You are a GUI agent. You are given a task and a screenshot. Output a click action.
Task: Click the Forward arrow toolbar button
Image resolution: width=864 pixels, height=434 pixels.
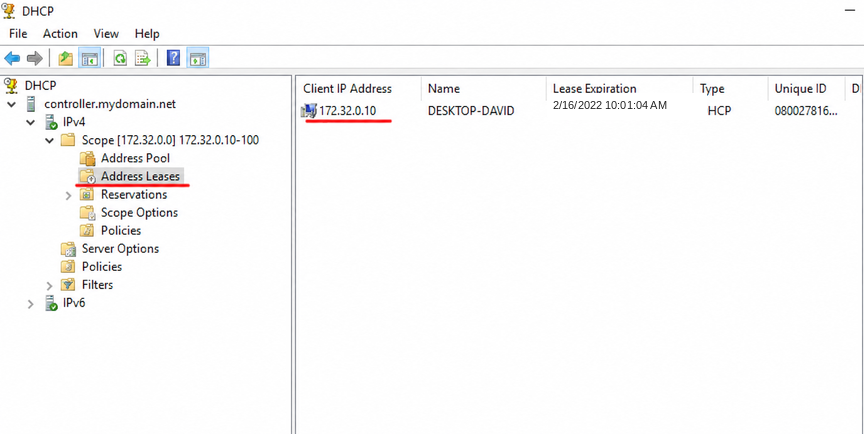[35, 58]
